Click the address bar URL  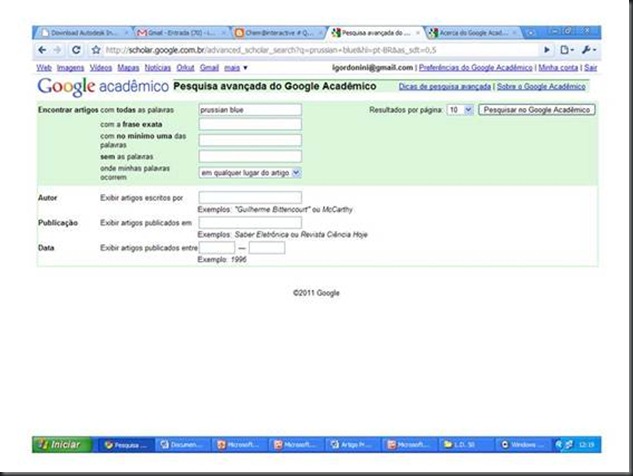(x=270, y=50)
